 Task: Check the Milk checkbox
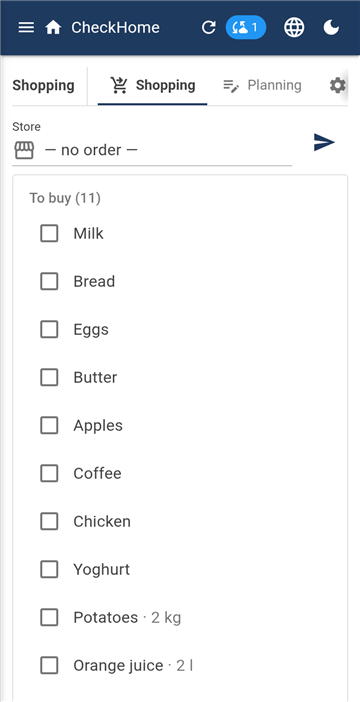[x=49, y=233]
